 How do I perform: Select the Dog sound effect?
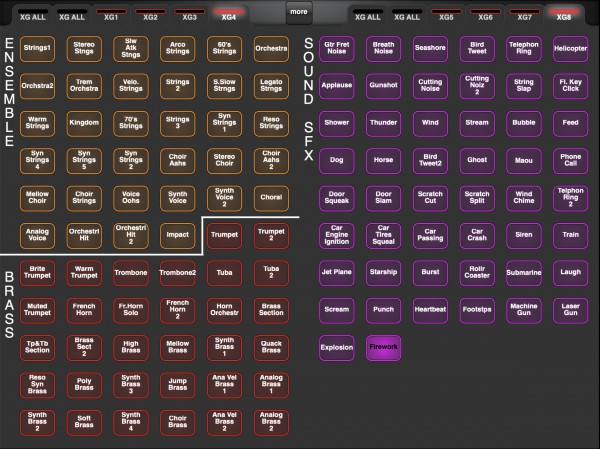tap(337, 161)
